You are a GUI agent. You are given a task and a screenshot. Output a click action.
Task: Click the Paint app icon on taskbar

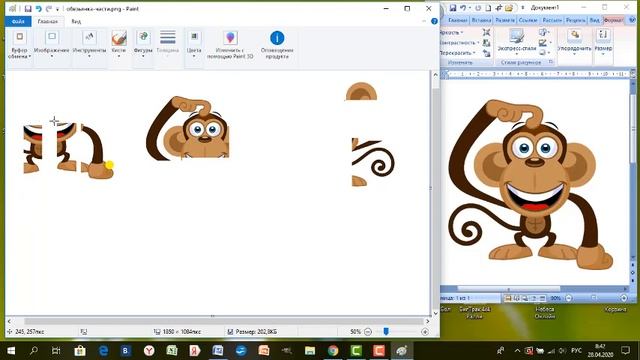click(x=402, y=351)
